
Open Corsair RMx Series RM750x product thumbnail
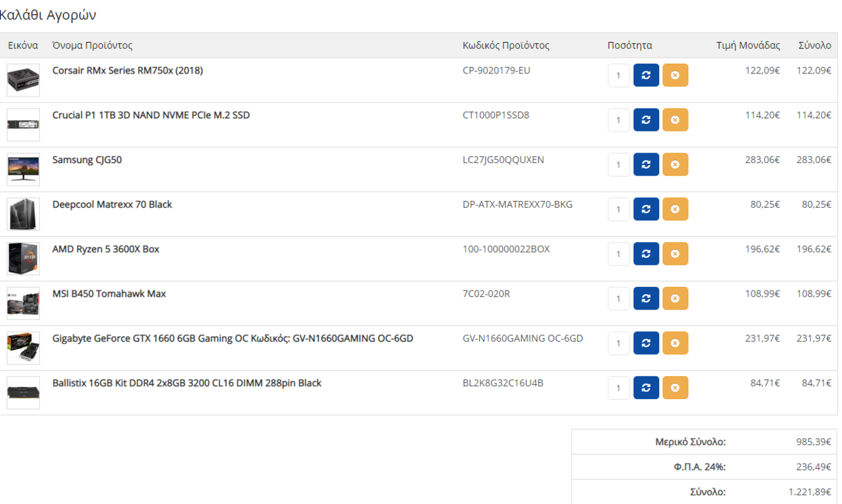(23, 80)
